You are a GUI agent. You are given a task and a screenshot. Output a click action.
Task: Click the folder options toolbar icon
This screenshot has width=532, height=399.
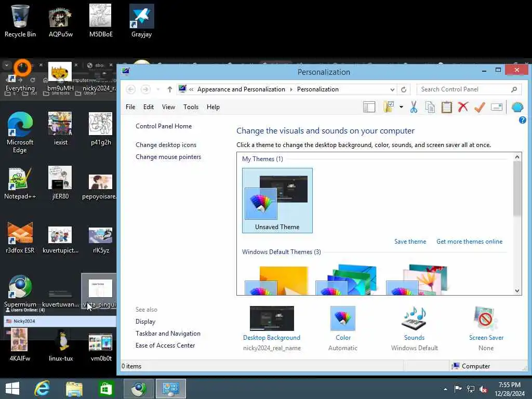[x=389, y=107]
